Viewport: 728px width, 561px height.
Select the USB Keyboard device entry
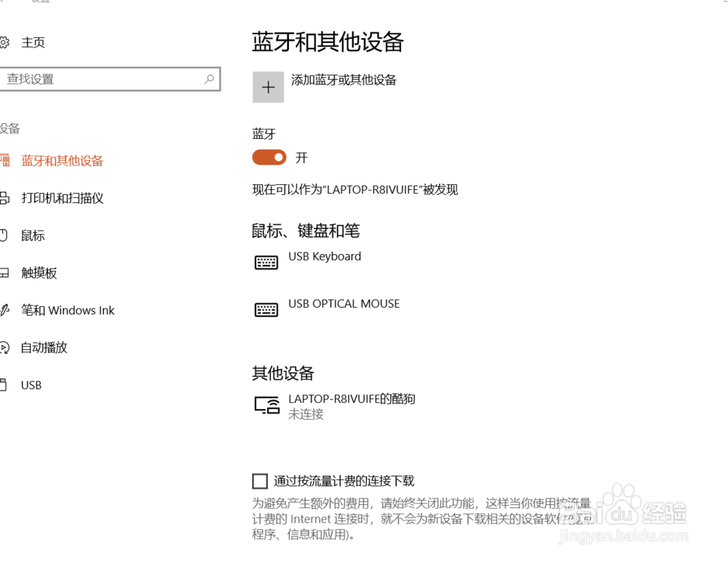tap(325, 256)
